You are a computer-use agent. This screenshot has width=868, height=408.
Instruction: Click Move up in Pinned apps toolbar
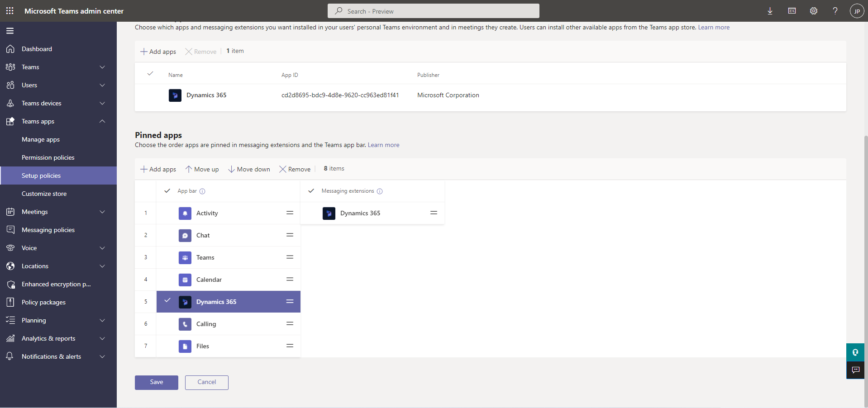coord(202,169)
